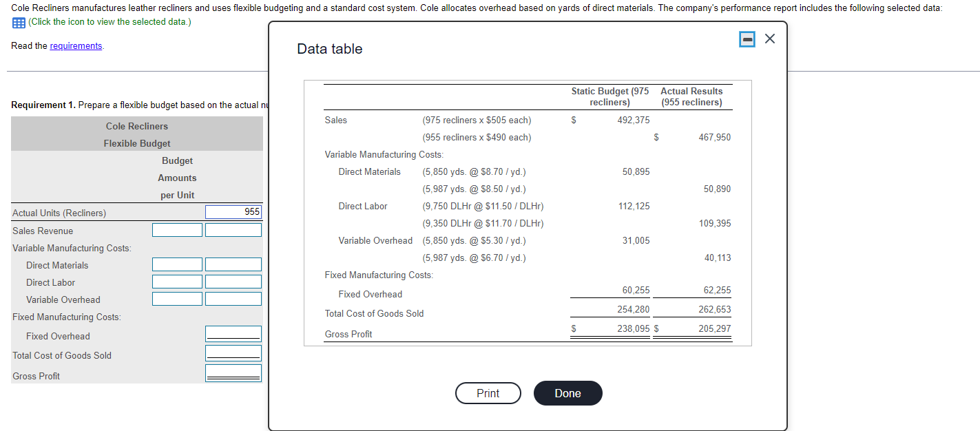Click Sales Revenue per-unit input field

[x=178, y=230]
